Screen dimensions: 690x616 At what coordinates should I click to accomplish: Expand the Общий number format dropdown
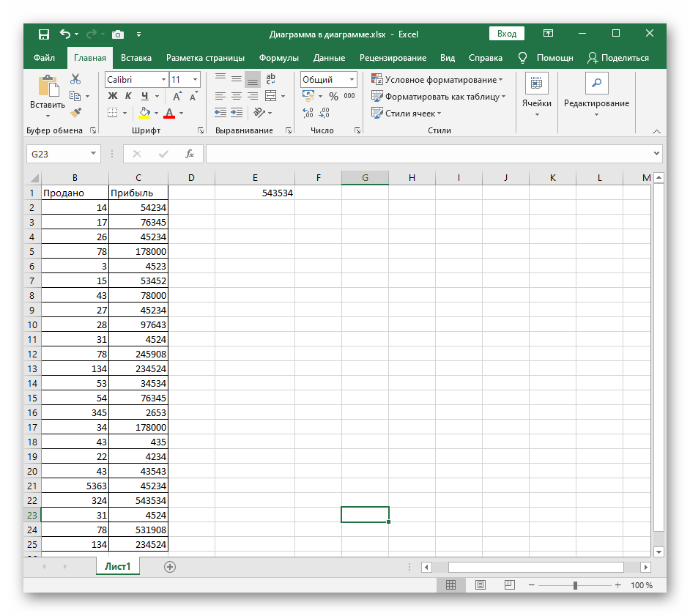click(352, 80)
